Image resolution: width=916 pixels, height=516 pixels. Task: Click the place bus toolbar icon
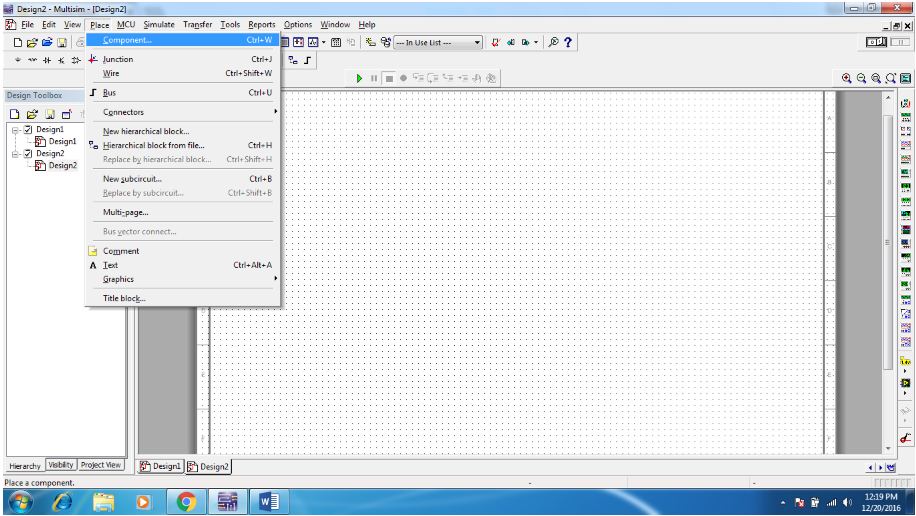[x=307, y=60]
